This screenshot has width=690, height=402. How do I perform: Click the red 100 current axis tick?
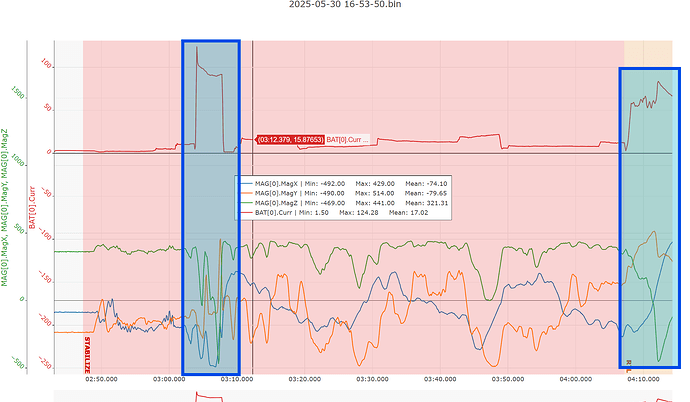[x=46, y=63]
